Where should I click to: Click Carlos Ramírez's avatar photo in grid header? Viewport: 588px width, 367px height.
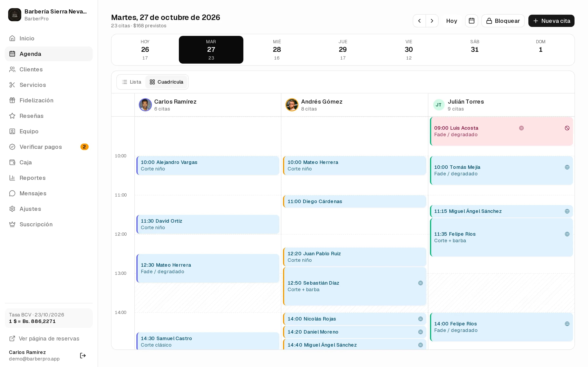point(145,105)
